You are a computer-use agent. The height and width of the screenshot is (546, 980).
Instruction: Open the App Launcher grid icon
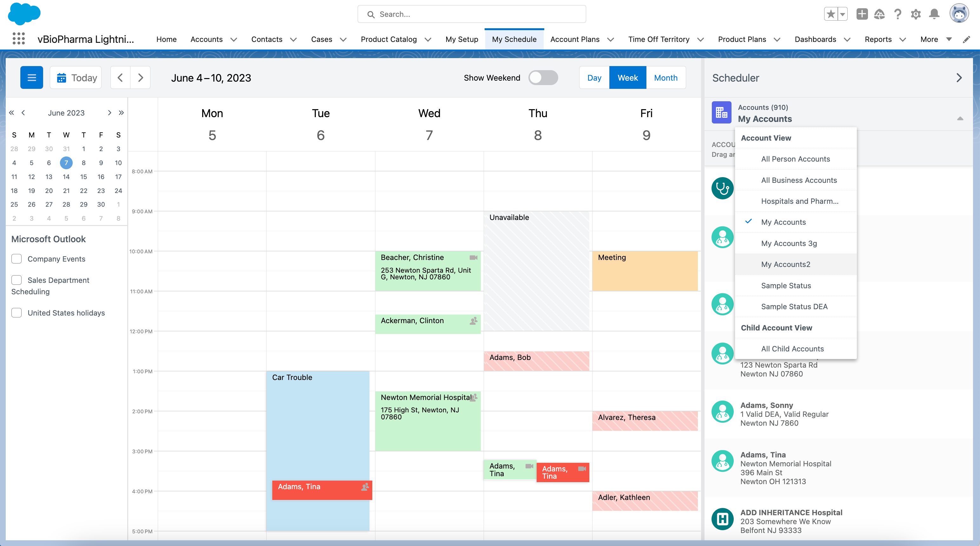(x=18, y=39)
